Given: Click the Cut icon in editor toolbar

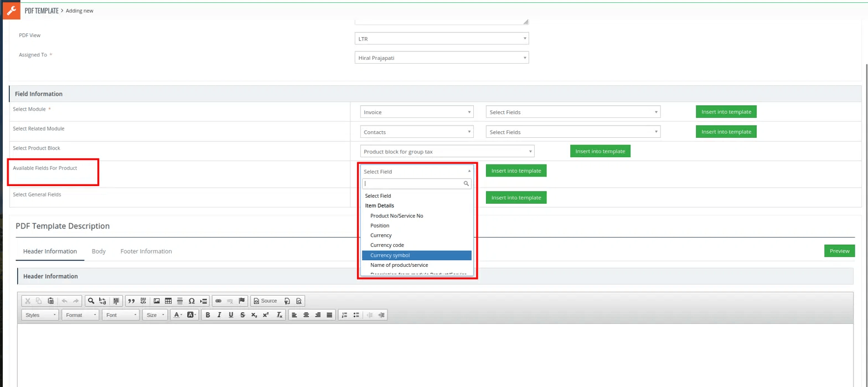Looking at the screenshot, I should pyautogui.click(x=27, y=301).
